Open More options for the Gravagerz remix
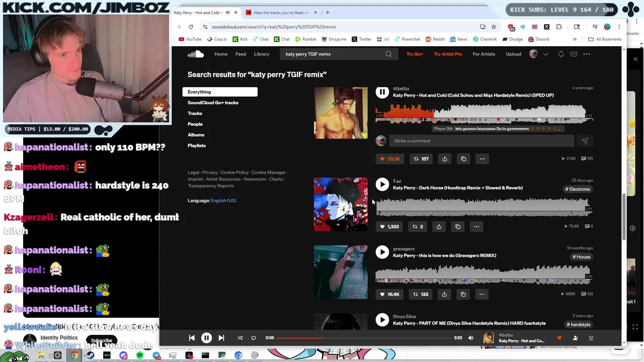The height and width of the screenshot is (362, 644). (481, 294)
